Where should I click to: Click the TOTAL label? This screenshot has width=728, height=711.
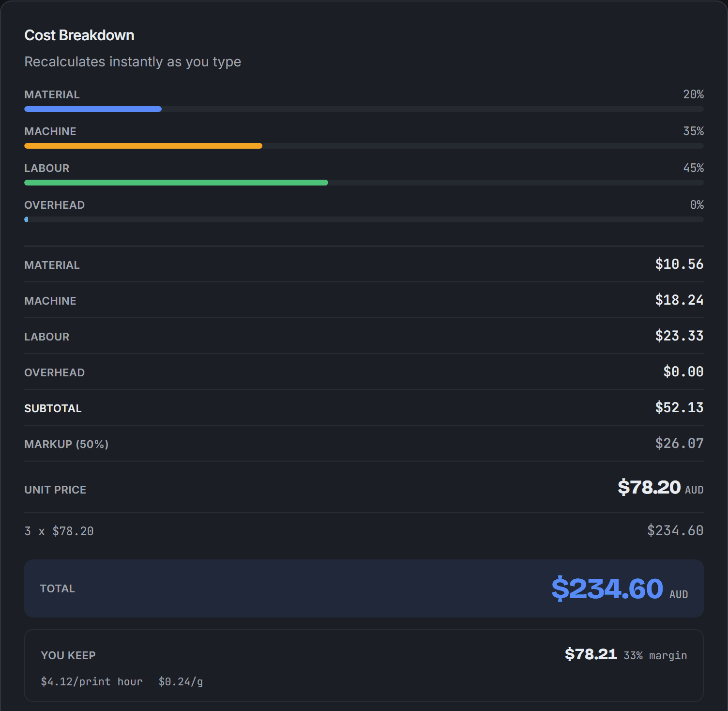57,588
